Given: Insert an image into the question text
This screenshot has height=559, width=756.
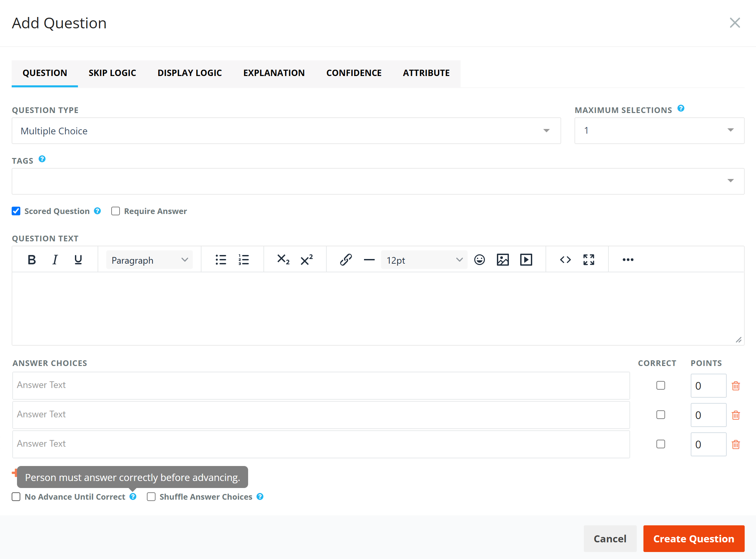Looking at the screenshot, I should tap(503, 260).
